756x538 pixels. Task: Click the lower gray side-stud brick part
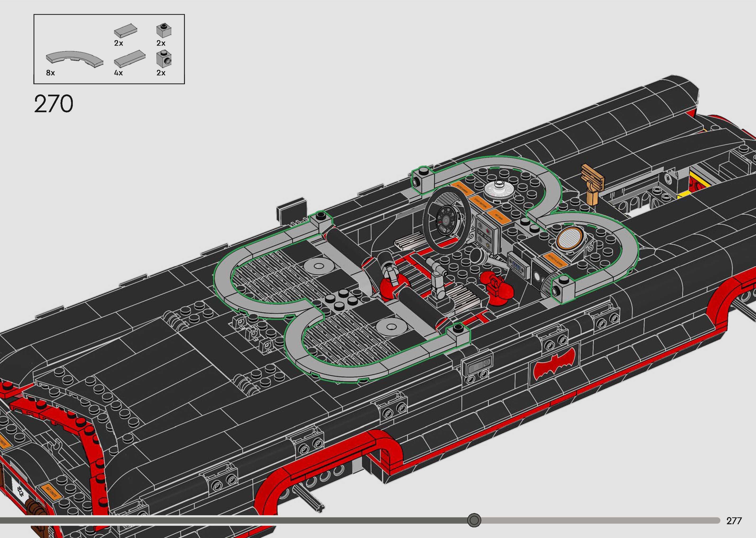click(x=164, y=59)
